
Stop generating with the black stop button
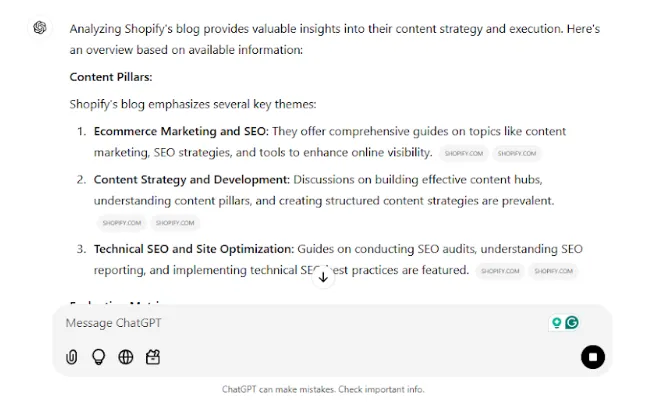click(x=592, y=357)
